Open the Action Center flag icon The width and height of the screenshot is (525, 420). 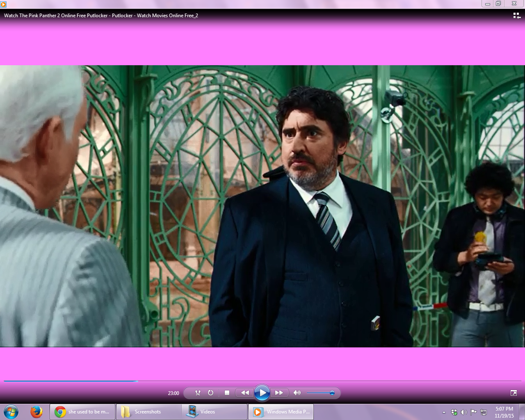[x=474, y=412]
